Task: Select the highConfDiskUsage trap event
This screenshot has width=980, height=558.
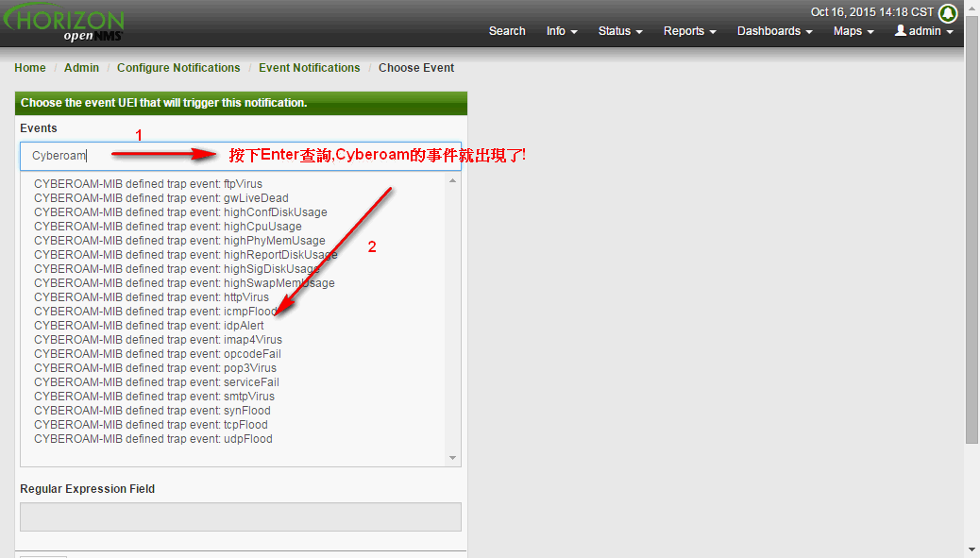Action: pos(180,212)
